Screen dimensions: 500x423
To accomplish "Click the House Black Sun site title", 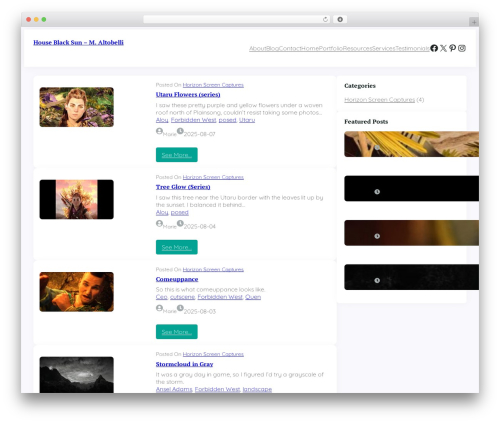I will pyautogui.click(x=78, y=42).
